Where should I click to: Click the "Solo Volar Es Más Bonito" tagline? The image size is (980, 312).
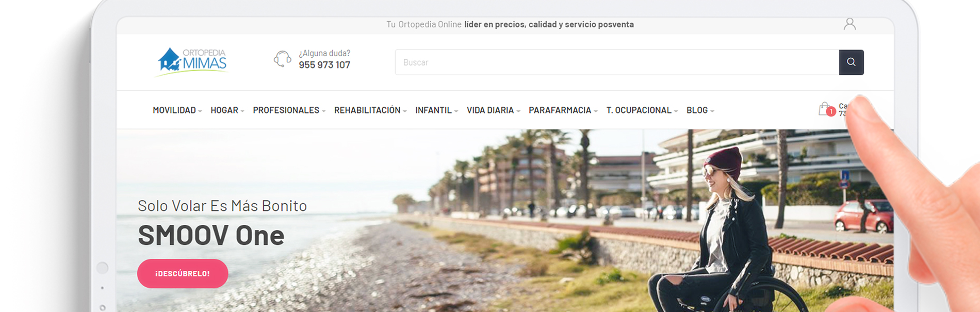(x=222, y=206)
